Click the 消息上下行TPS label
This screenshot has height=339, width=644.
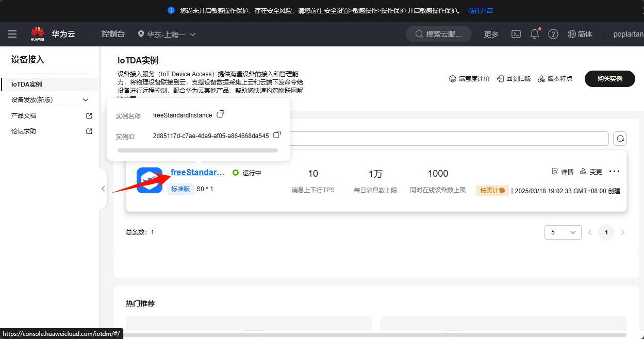click(313, 190)
